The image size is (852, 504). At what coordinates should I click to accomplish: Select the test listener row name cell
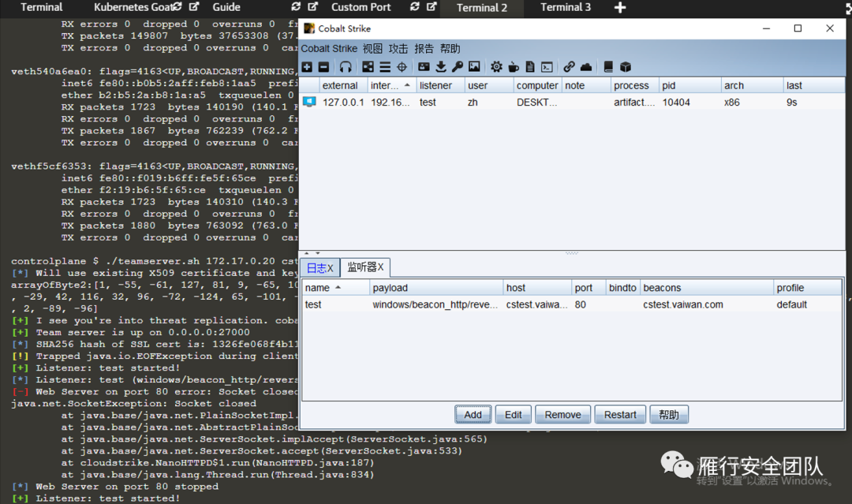[x=336, y=304]
